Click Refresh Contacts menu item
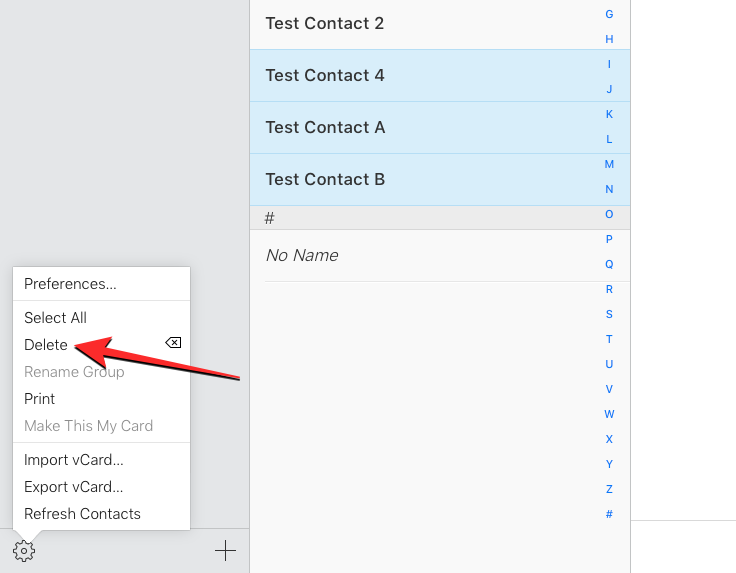Viewport: 736px width, 573px height. (x=82, y=514)
